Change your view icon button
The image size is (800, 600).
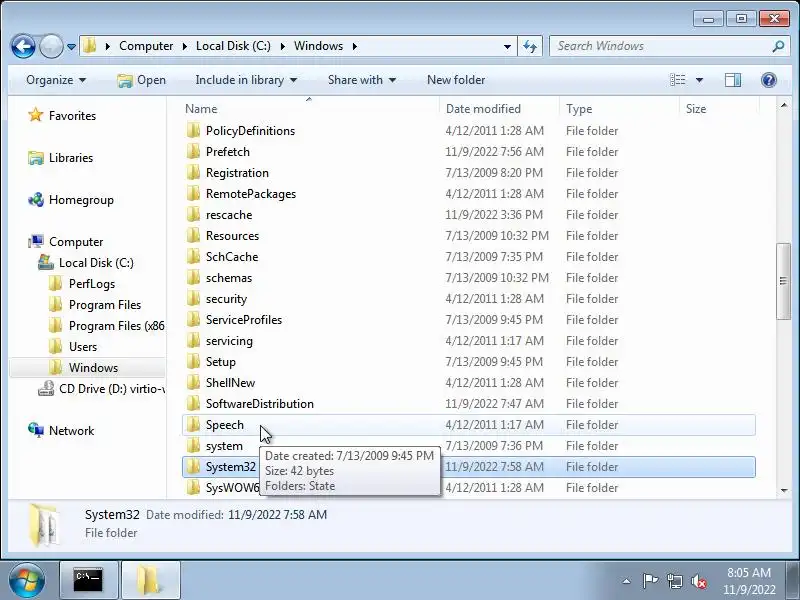point(678,80)
